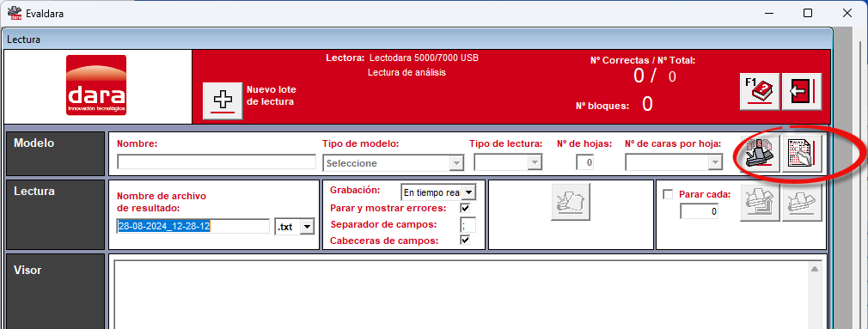Click the manual sheet marking icon in Modelo row
This screenshot has width=868, height=329.
click(802, 154)
